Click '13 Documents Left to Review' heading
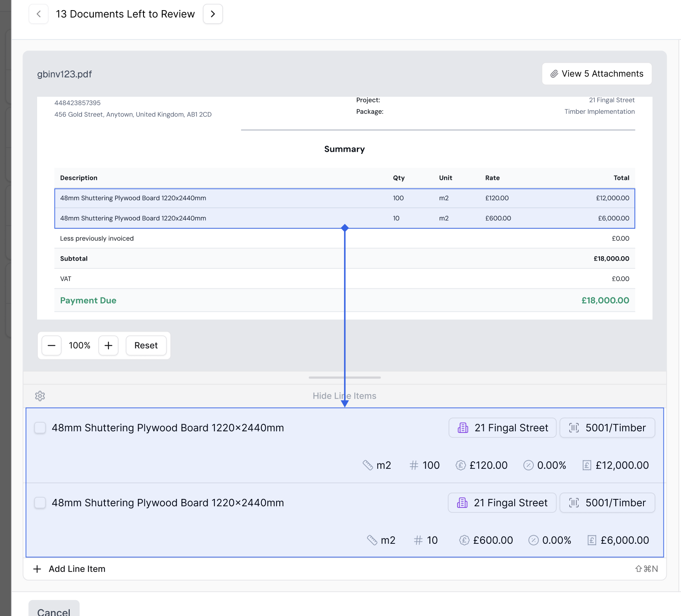 click(125, 14)
